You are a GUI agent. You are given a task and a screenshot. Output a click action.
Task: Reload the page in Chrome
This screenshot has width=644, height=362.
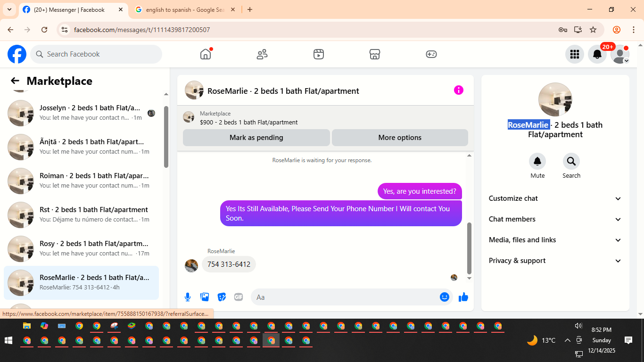[x=44, y=30]
